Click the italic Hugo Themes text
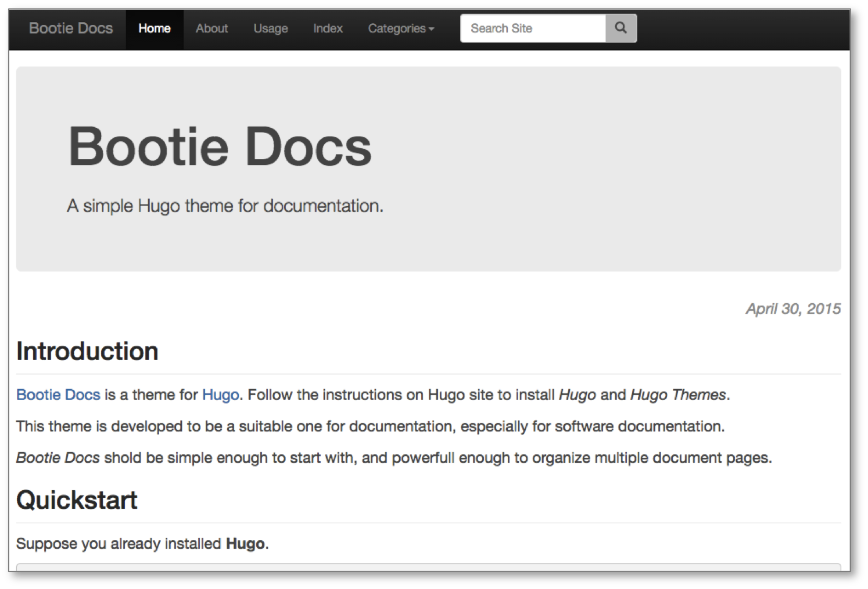 tap(678, 394)
